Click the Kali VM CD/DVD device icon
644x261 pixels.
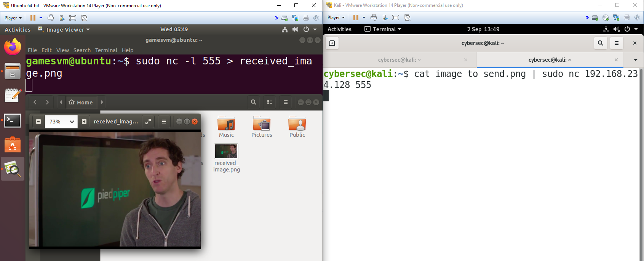coord(606,18)
